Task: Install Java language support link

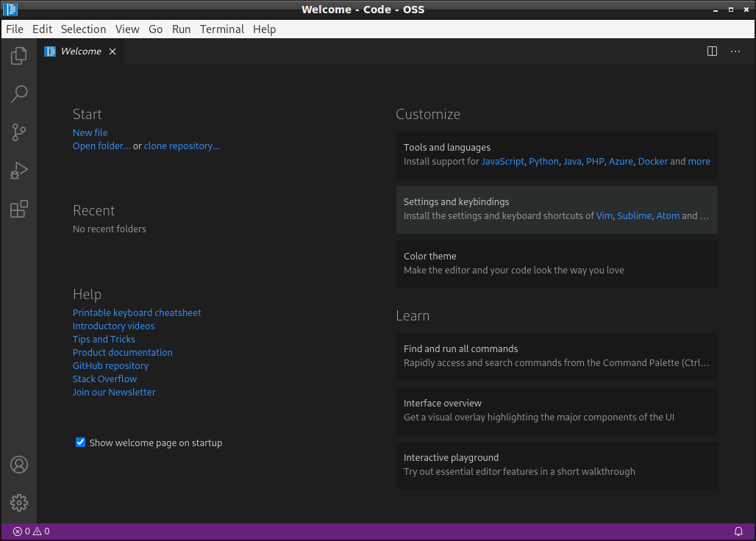Action: (x=572, y=162)
